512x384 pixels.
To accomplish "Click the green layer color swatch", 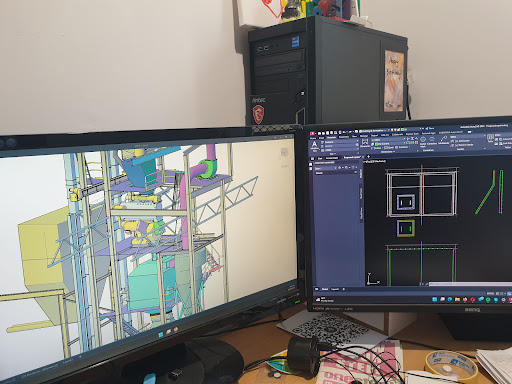I will tap(377, 144).
